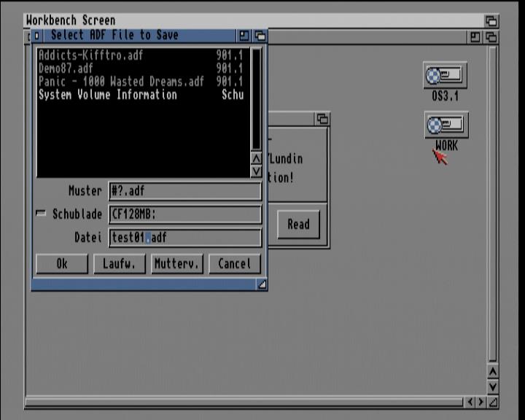This screenshot has width=525, height=420.
Task: Click depth gadget of Select ADF dialog
Action: pyautogui.click(x=260, y=36)
